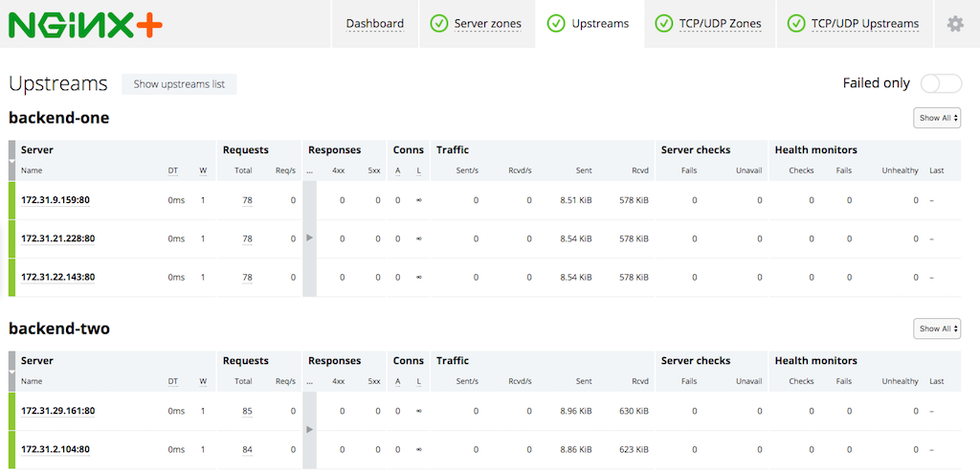The height and width of the screenshot is (475, 980).
Task: Click the Show upstreams list button
Action: pos(179,84)
